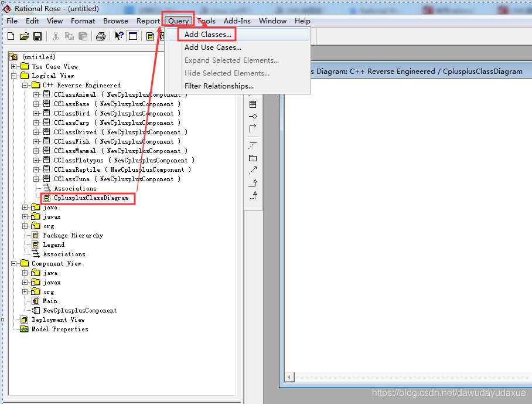Click the diagram window title bar
Screen dimensions: 532x404
(x=421, y=72)
